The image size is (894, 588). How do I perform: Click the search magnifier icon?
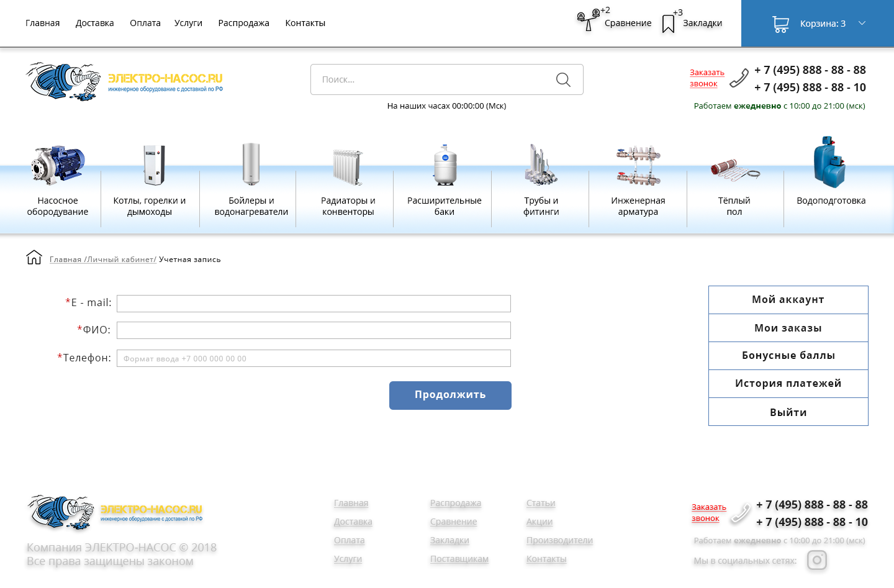tap(563, 79)
